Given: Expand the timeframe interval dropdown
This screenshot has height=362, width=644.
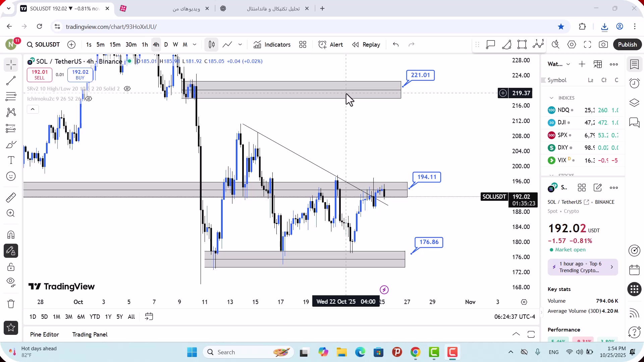Looking at the screenshot, I should pos(195,45).
